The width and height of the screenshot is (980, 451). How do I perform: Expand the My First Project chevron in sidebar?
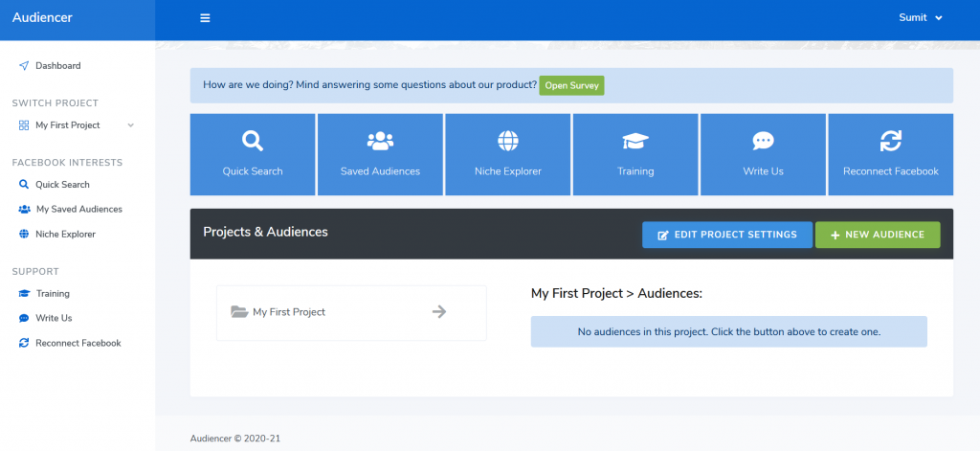coord(130,125)
